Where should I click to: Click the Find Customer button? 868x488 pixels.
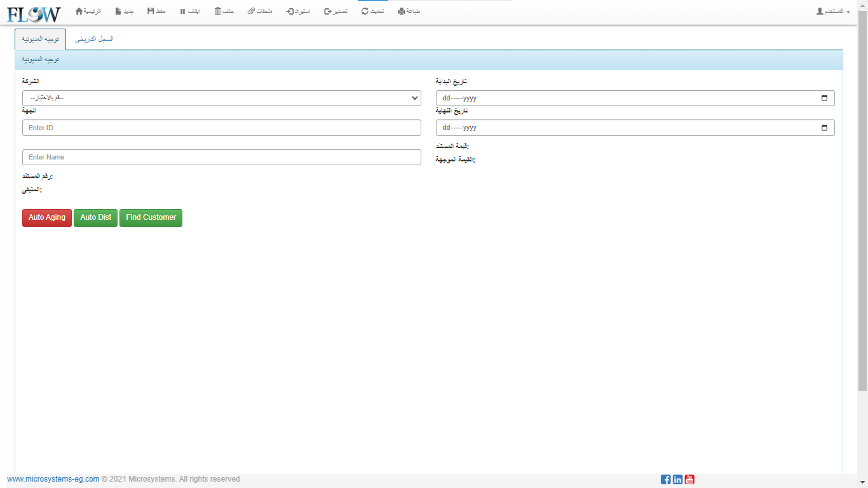tap(151, 218)
